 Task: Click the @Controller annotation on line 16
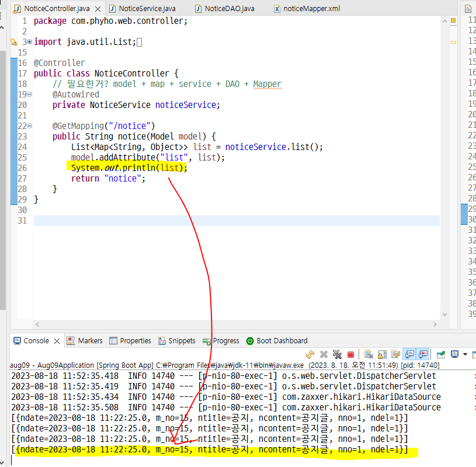click(60, 63)
